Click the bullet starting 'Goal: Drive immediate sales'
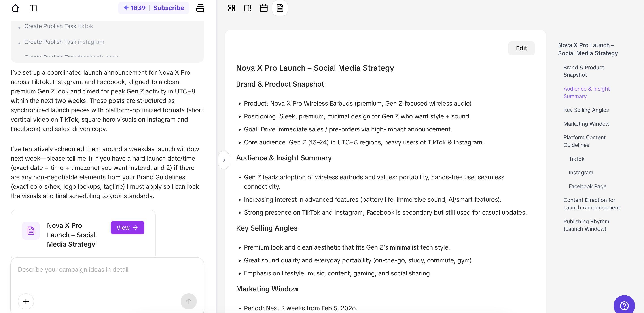 point(348,129)
